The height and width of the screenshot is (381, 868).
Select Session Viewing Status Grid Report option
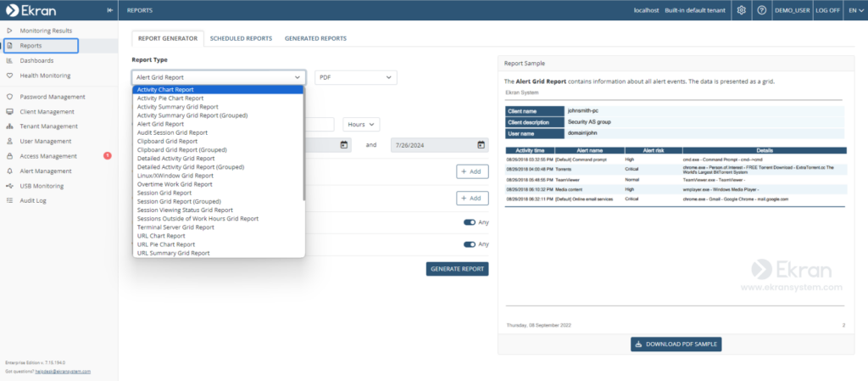218,210
